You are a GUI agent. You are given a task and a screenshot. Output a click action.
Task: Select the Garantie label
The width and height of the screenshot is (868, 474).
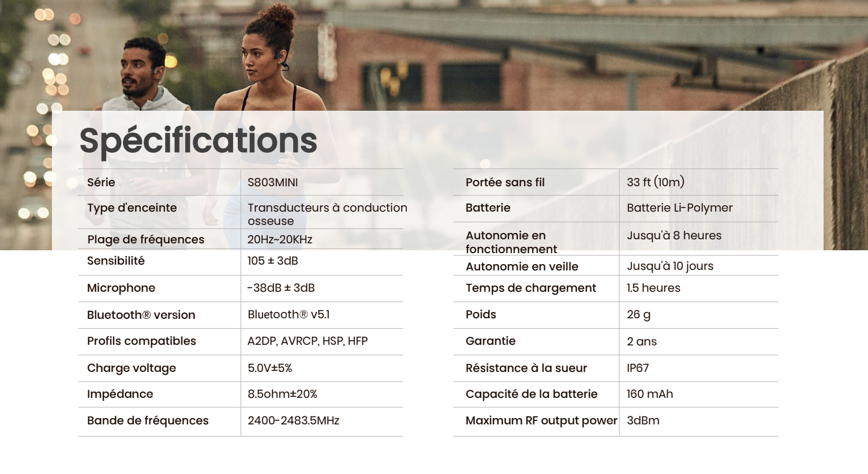click(x=491, y=341)
